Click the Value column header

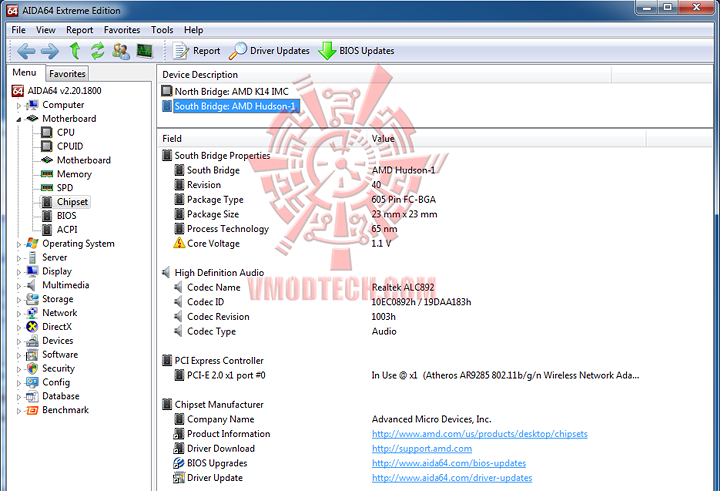(x=506, y=139)
